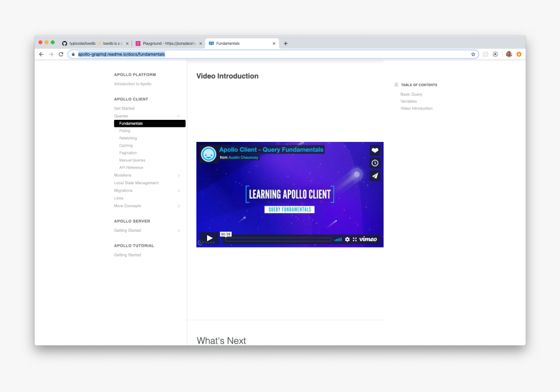Click the video title link
Viewport: 560px width, 392px height.
pyautogui.click(x=271, y=150)
